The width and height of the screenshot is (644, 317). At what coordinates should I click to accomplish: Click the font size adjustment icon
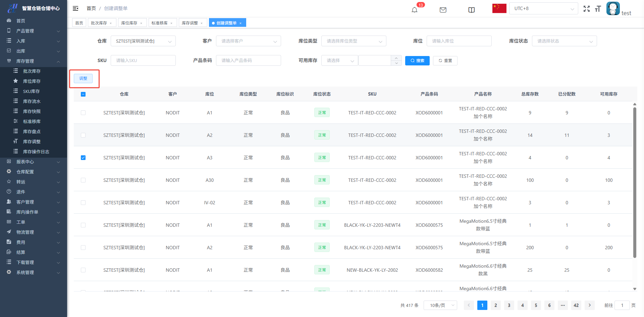pos(598,9)
